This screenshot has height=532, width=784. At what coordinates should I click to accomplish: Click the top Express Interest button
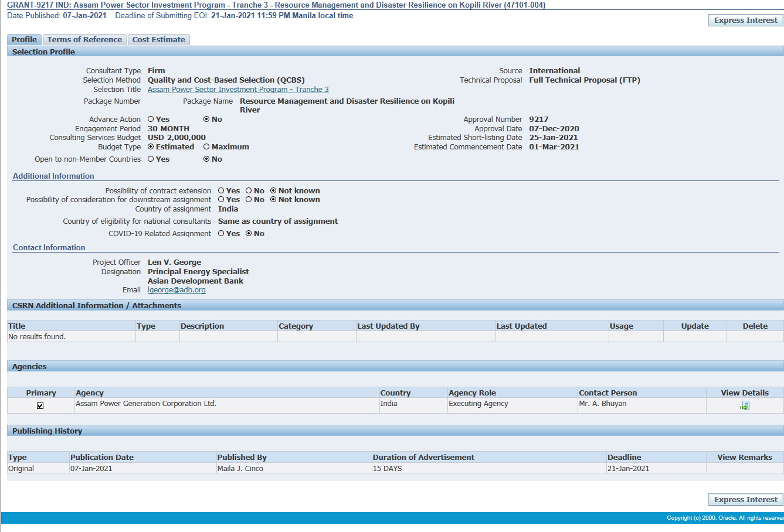pos(746,20)
